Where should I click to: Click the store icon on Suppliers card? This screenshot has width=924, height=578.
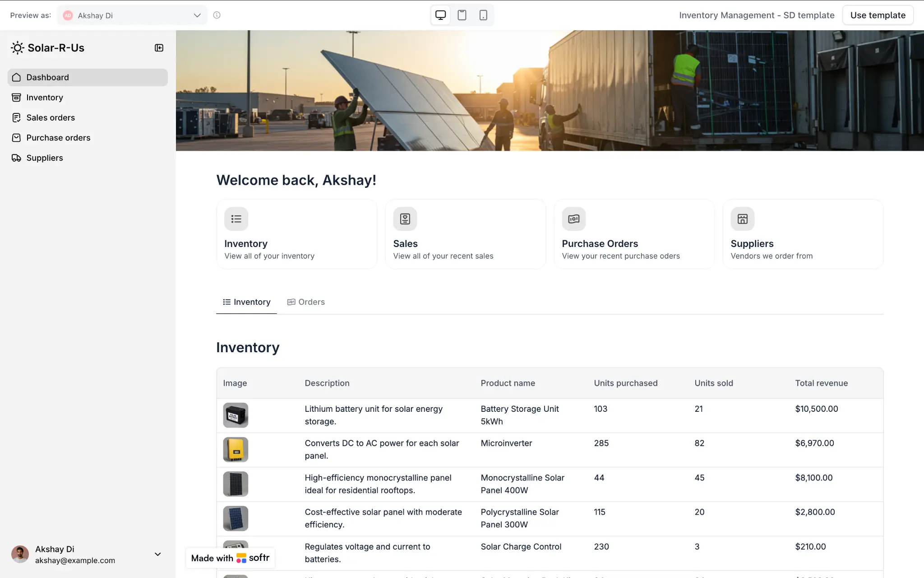(x=743, y=219)
